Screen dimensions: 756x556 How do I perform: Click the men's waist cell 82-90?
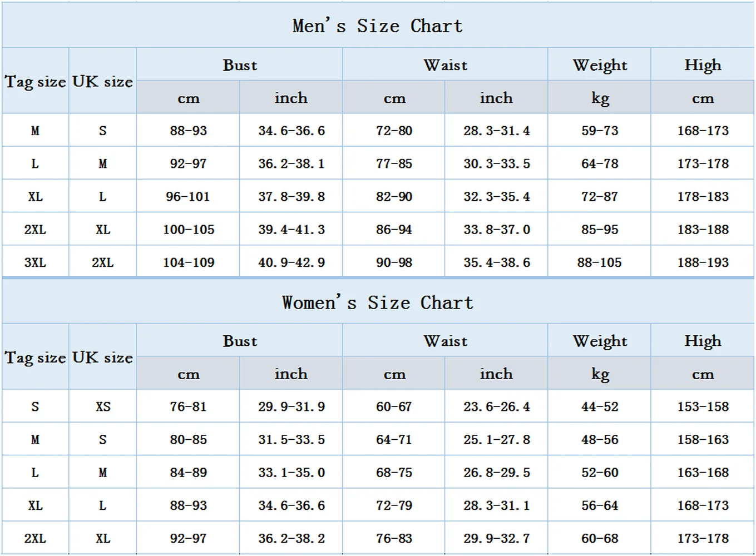(394, 196)
